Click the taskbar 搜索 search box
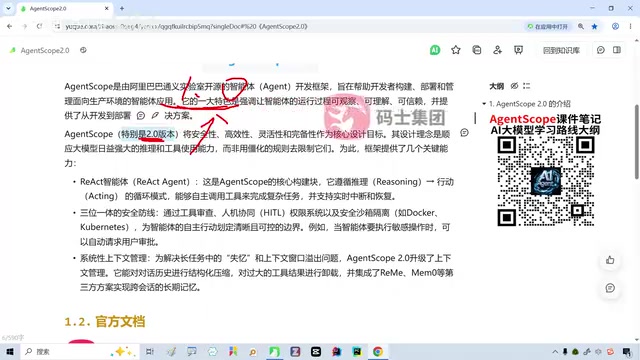This screenshot has width=640, height=360. click(x=80, y=351)
